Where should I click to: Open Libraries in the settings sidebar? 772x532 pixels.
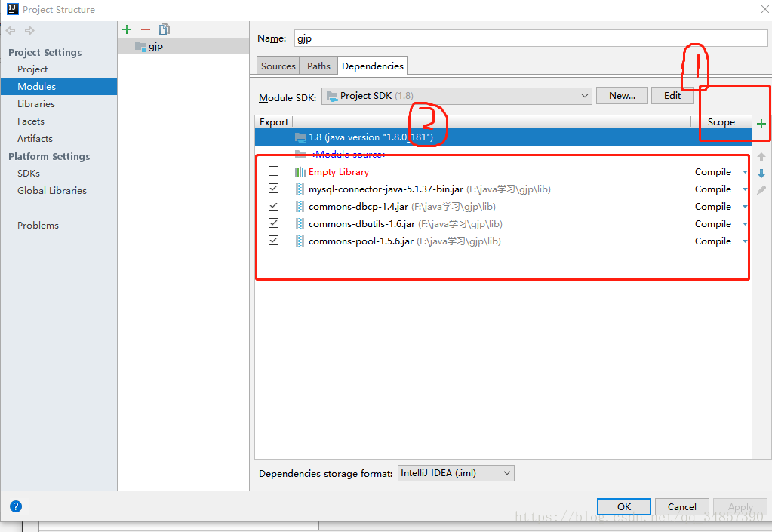(x=36, y=104)
